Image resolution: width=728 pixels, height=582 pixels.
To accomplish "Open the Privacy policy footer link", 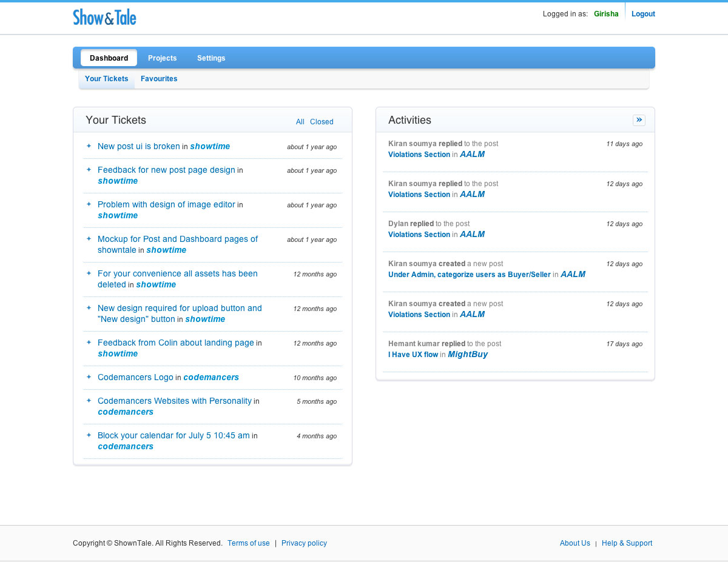I will 304,543.
